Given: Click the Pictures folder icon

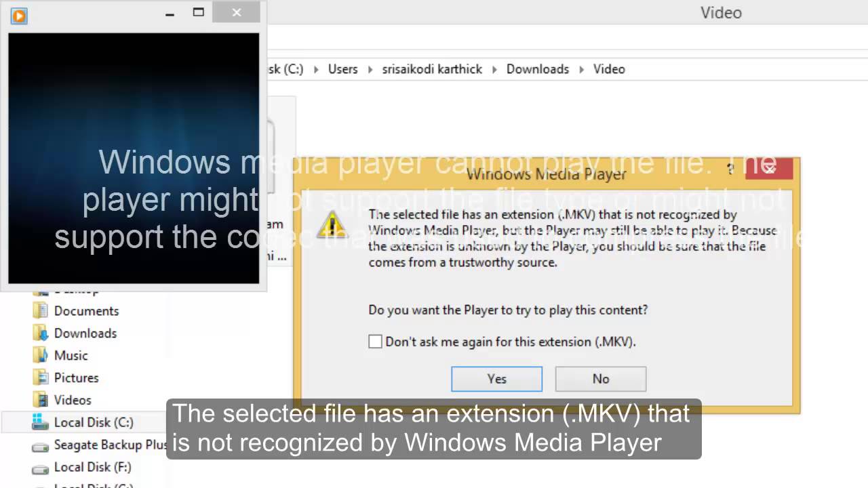Looking at the screenshot, I should 41,378.
